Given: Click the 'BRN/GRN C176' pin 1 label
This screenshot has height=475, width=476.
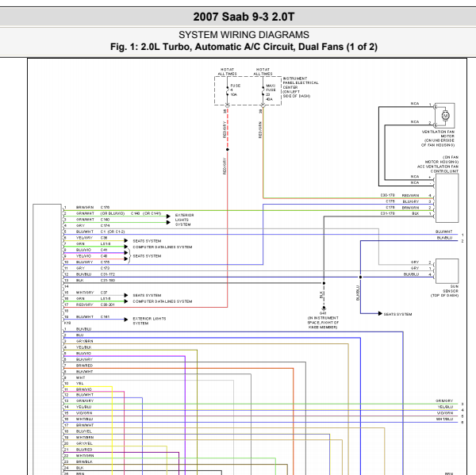Looking at the screenshot, I should [93, 207].
